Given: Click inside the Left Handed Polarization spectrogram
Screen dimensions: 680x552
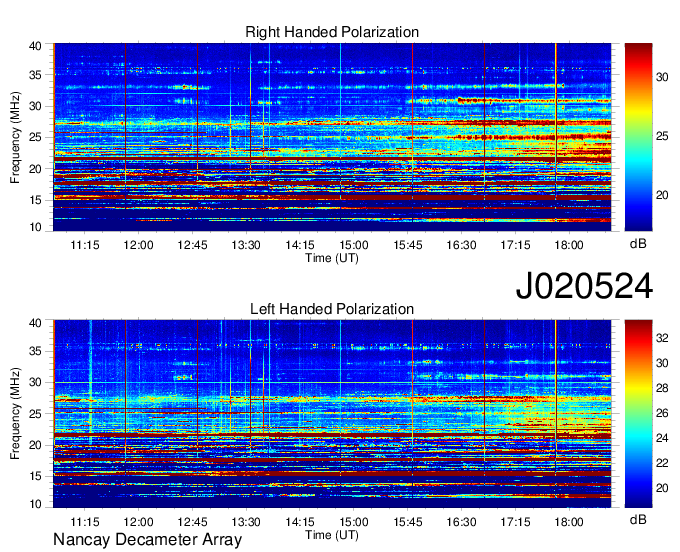Looking at the screenshot, I should click(332, 414).
